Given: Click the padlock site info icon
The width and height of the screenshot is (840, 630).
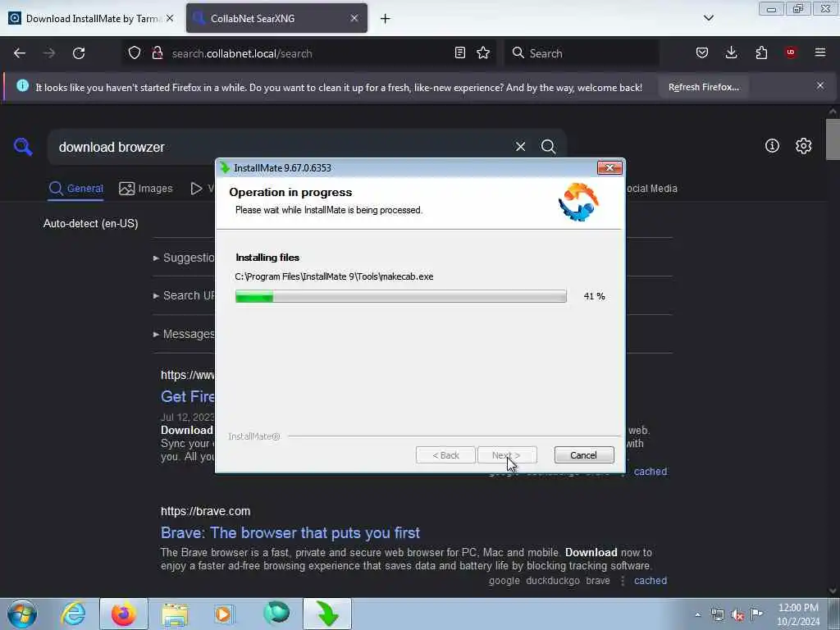Looking at the screenshot, I should click(157, 52).
